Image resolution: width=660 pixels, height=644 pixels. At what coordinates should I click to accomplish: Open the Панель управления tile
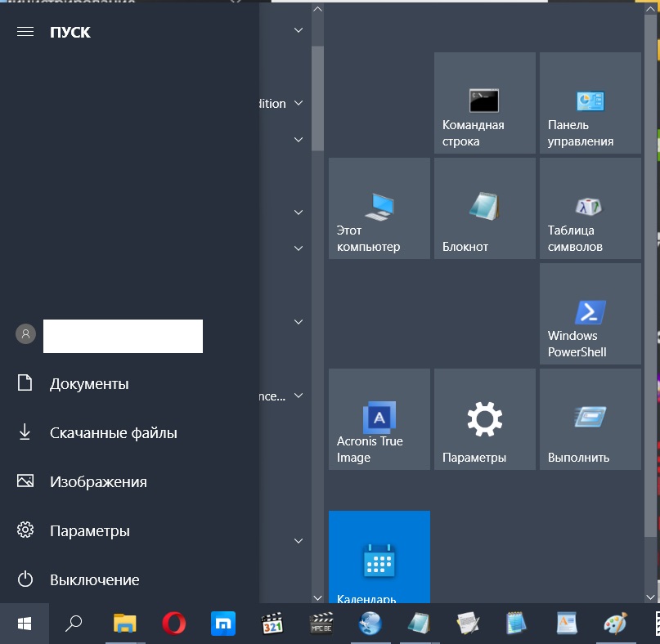point(590,103)
